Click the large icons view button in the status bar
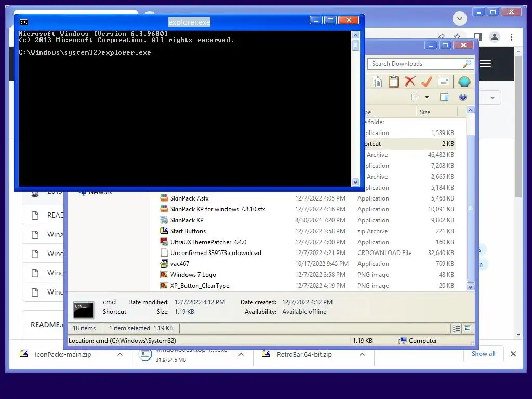 point(468,328)
